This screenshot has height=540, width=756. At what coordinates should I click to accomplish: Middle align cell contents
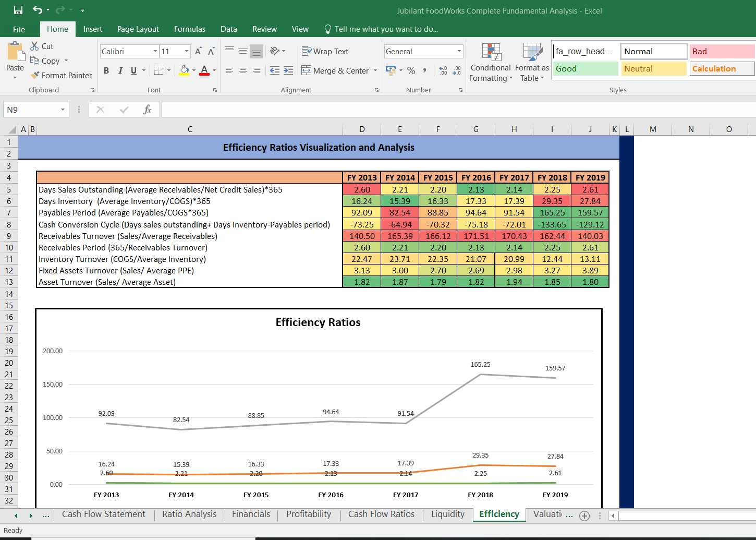click(x=243, y=51)
